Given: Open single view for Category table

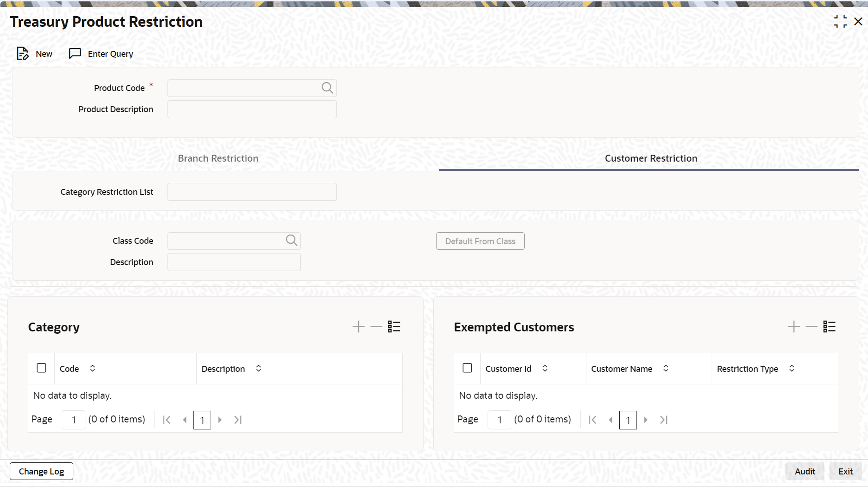Looking at the screenshot, I should (x=394, y=326).
